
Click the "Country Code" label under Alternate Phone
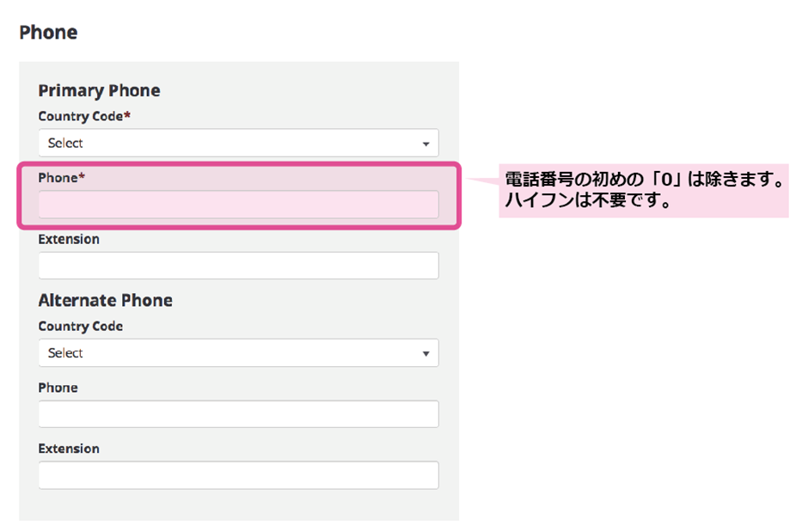coord(80,327)
